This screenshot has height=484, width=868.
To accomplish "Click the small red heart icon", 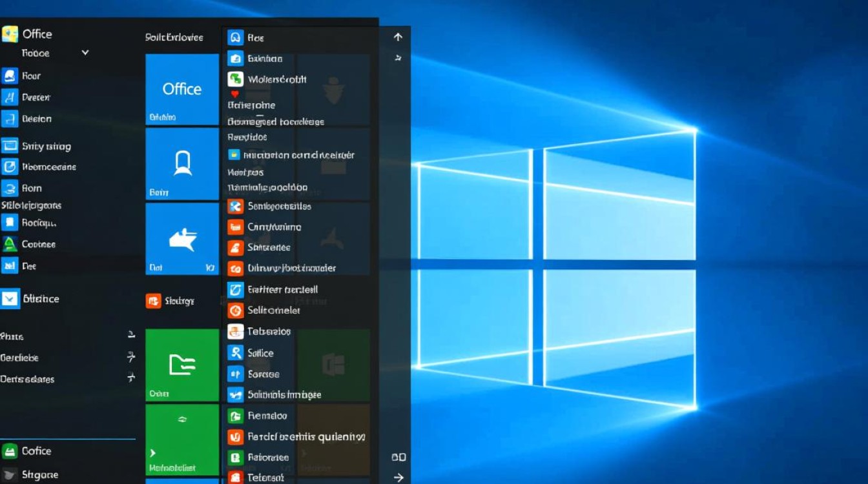I will pyautogui.click(x=234, y=94).
